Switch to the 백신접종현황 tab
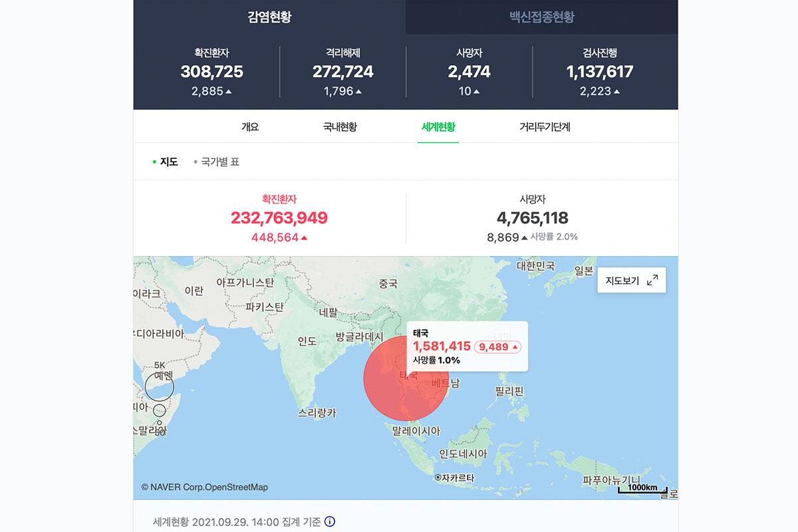 (541, 17)
